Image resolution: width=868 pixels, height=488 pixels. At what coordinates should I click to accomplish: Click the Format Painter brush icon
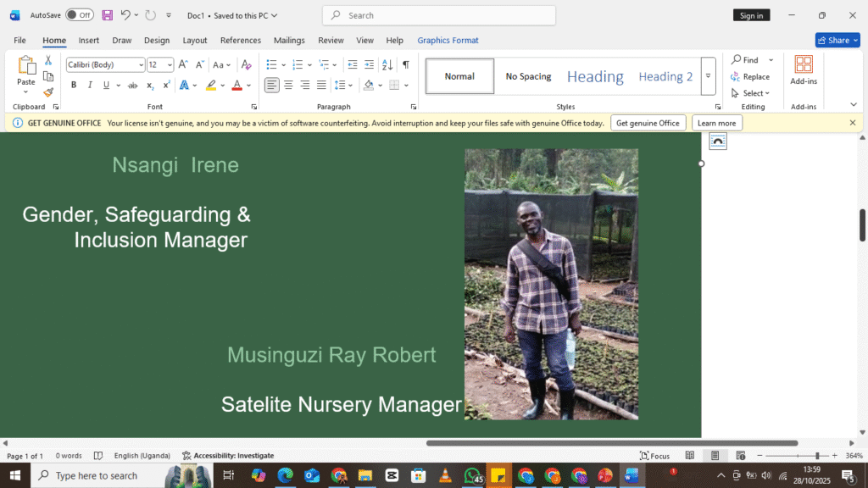[48, 92]
